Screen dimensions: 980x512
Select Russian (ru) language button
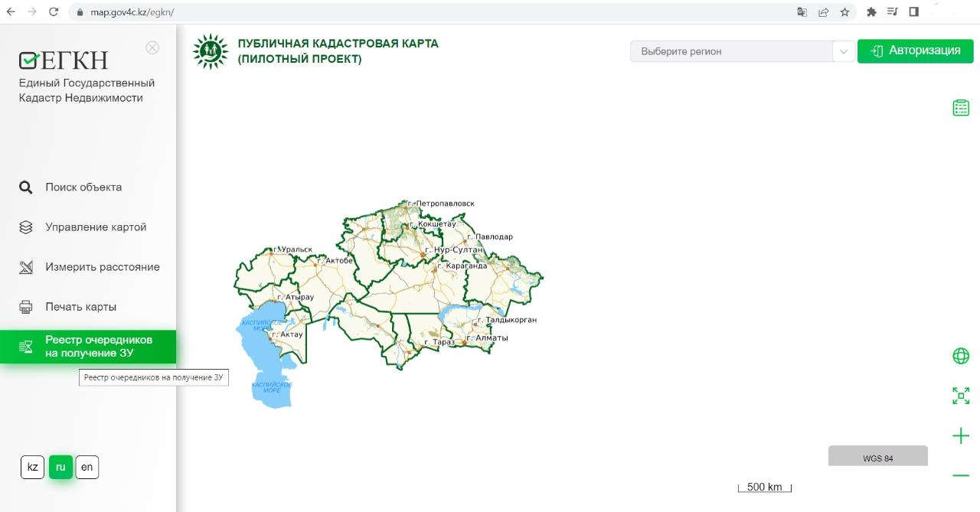60,467
